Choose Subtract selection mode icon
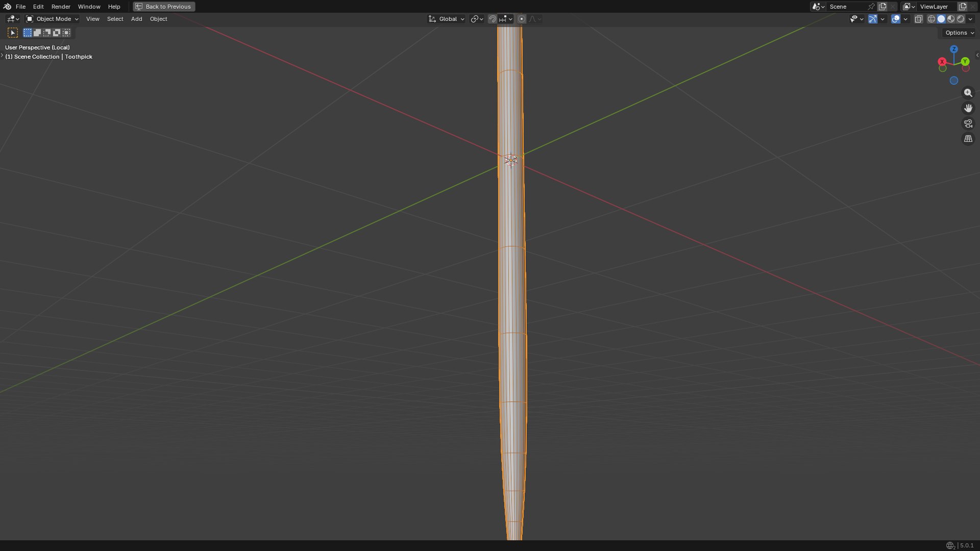 coord(47,33)
